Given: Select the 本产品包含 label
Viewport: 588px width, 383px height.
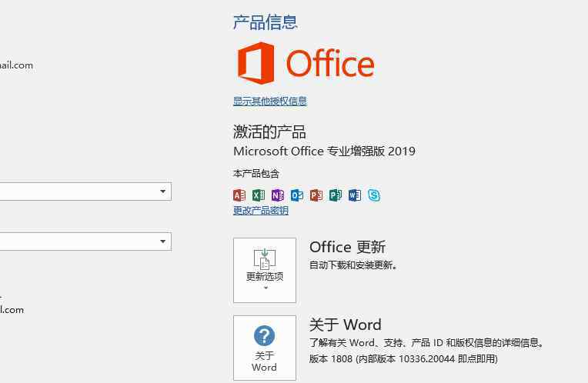Looking at the screenshot, I should coord(256,174).
